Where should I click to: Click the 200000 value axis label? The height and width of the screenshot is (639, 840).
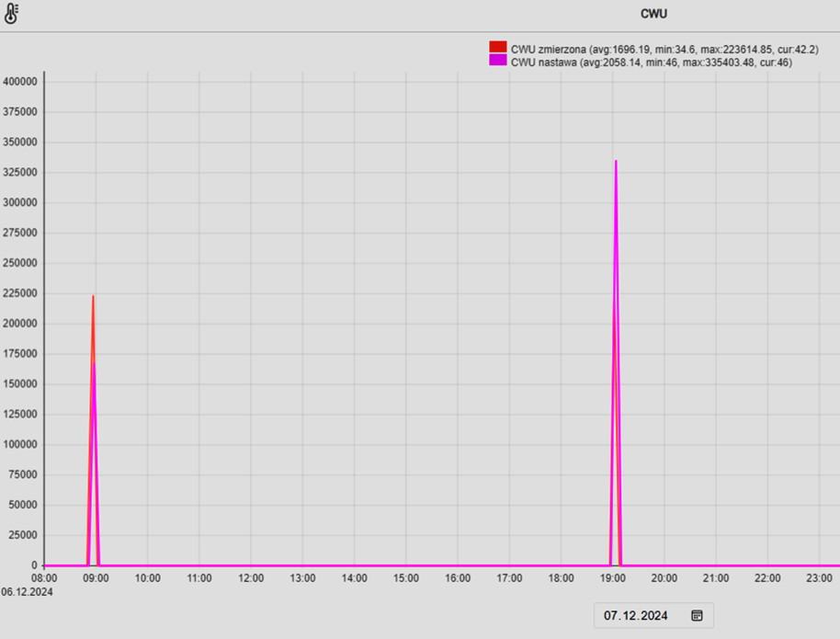(x=20, y=324)
